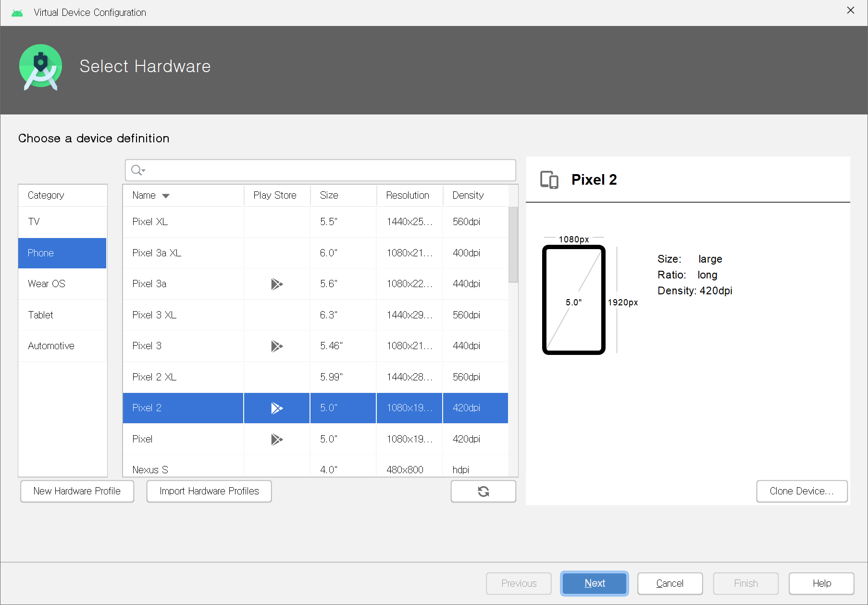This screenshot has width=868, height=605.
Task: Click the Density: 420dpi detail text
Action: click(x=695, y=291)
